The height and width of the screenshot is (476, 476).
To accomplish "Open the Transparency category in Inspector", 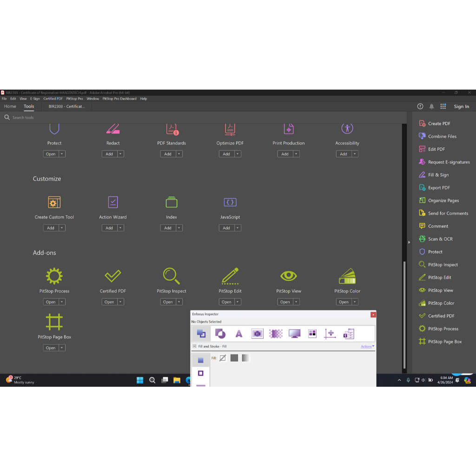I will [x=276, y=334].
